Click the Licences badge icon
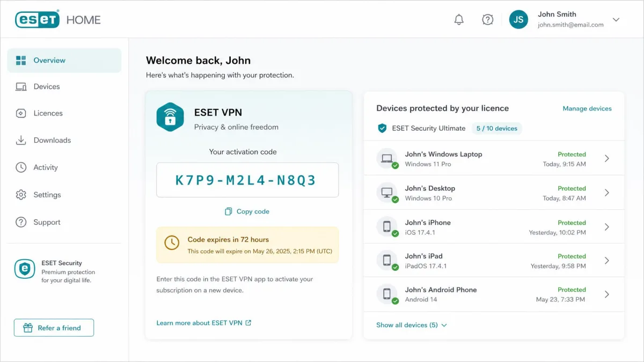 click(x=21, y=114)
